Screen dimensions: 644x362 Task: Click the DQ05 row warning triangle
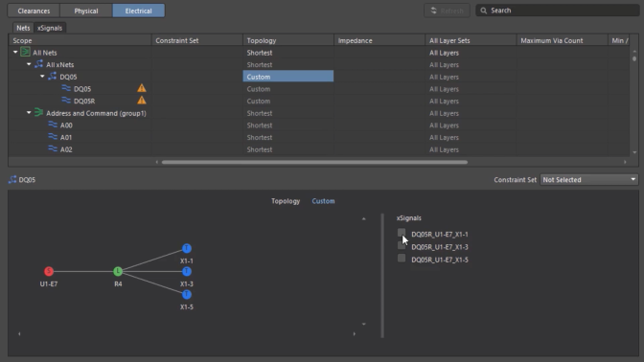[142, 88]
